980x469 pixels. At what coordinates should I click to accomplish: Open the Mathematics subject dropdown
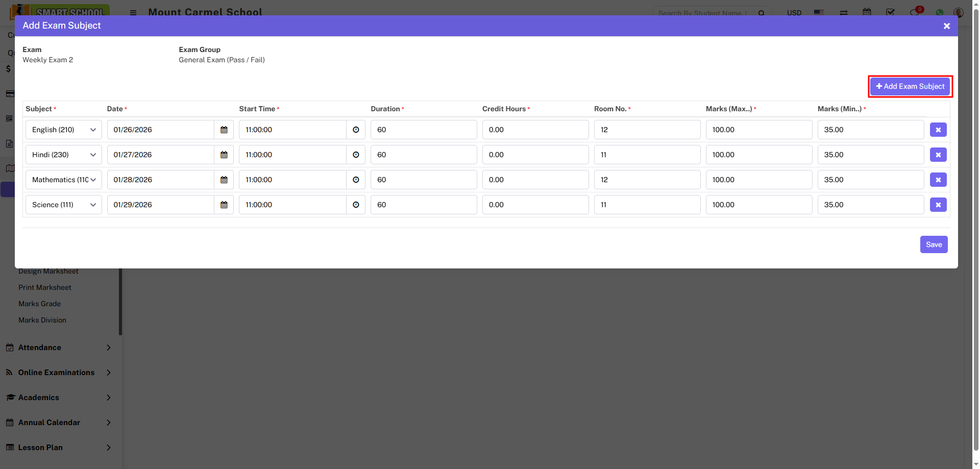point(63,180)
